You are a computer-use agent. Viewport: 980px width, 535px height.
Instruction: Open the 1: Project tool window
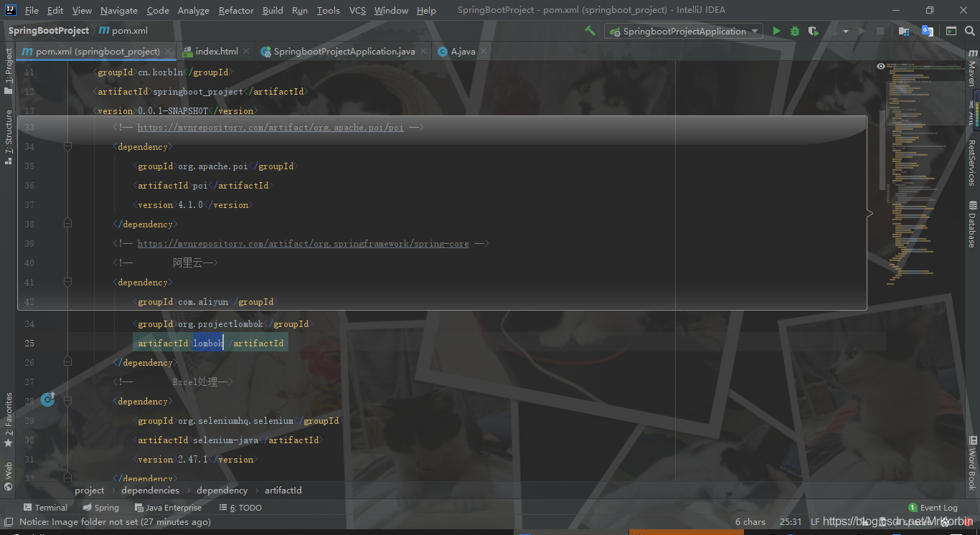[x=9, y=71]
